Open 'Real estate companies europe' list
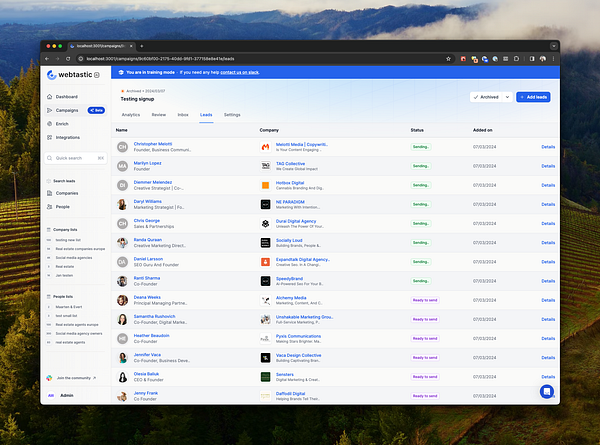The image size is (600, 445). (80, 249)
